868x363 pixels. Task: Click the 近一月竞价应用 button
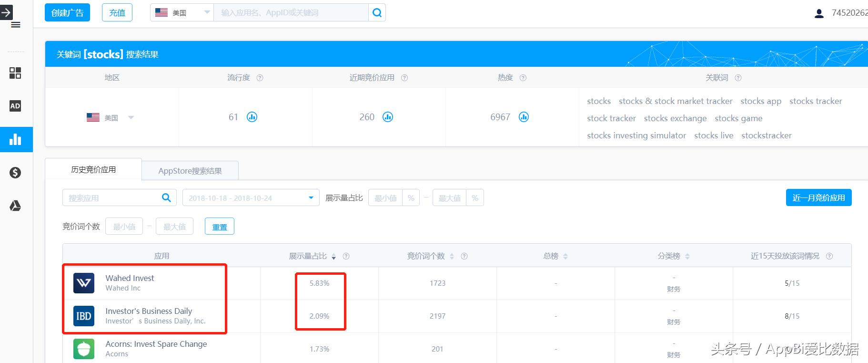(x=818, y=198)
